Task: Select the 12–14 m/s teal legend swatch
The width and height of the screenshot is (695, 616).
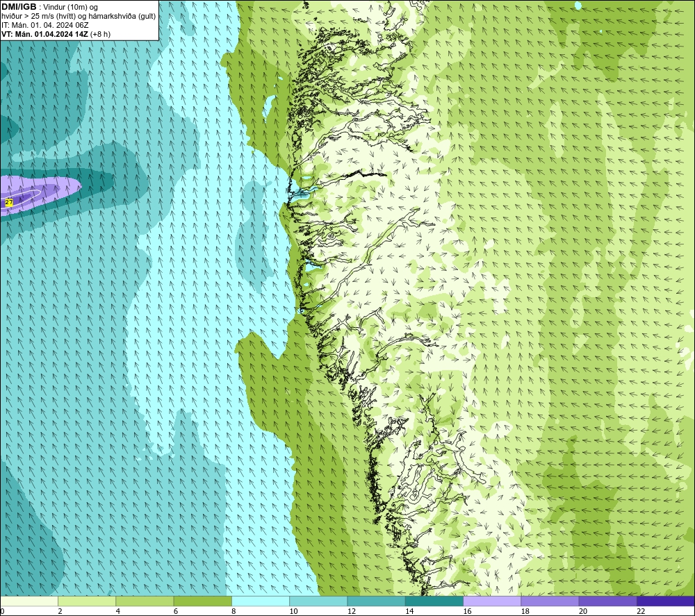Action: (376, 601)
